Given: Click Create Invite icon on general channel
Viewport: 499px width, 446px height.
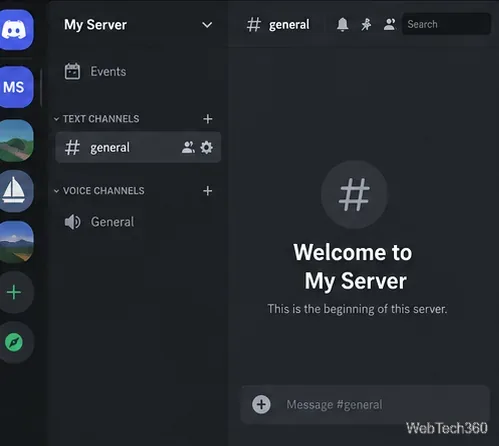Looking at the screenshot, I should coord(188,147).
